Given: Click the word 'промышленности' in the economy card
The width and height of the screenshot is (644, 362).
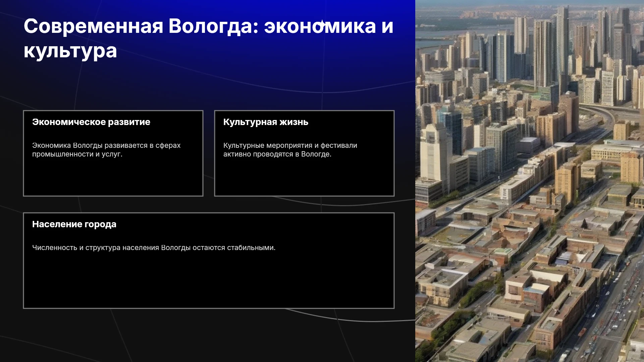Looking at the screenshot, I should pyautogui.click(x=63, y=154).
